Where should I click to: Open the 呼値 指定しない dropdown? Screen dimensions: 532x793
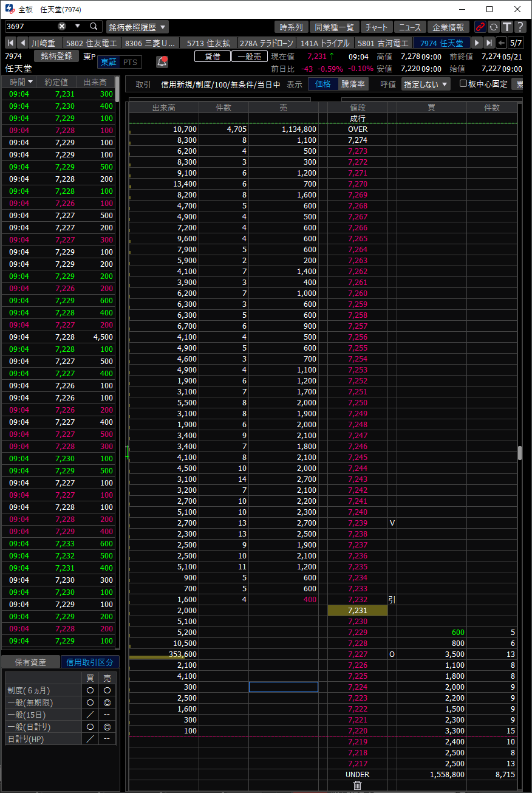pos(426,84)
